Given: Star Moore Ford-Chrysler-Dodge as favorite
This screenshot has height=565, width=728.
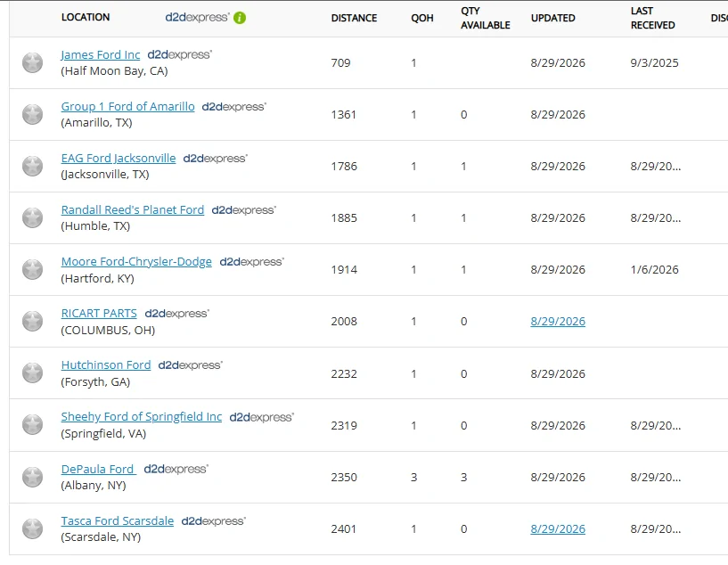Looking at the screenshot, I should (32, 269).
